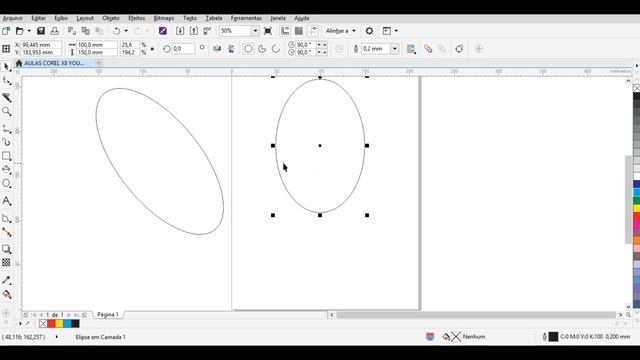Screen dimensions: 640x360
Task: Select the Arc shape type button
Action: pyautogui.click(x=276, y=49)
